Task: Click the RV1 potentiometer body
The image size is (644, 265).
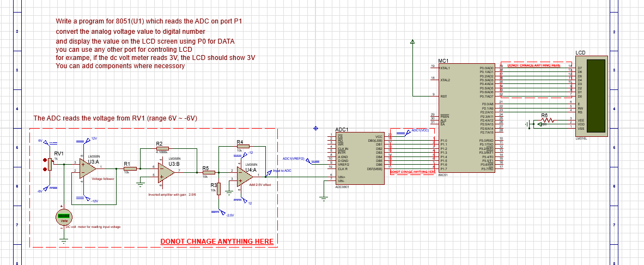Action: [x=50, y=164]
